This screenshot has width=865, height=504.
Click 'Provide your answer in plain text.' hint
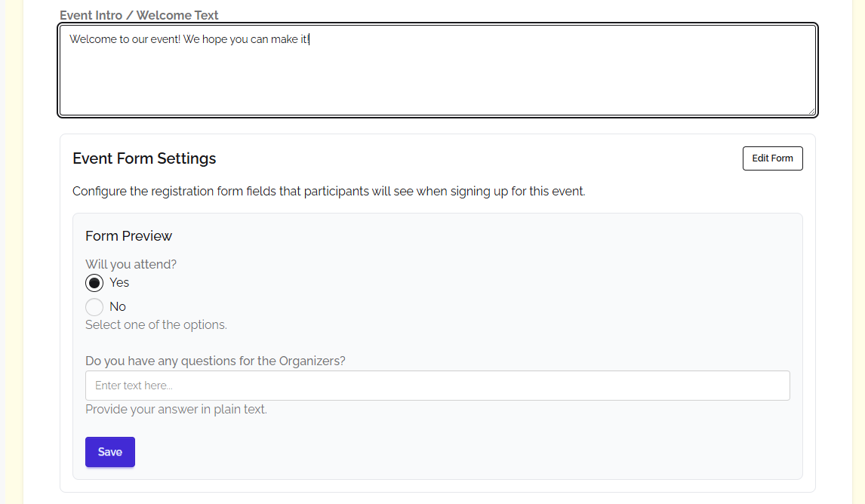click(x=176, y=410)
